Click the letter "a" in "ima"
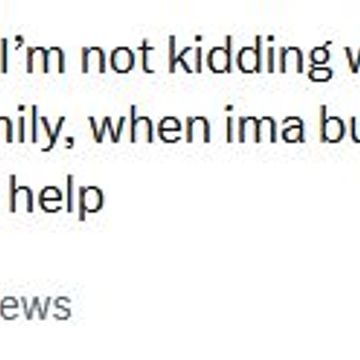The image size is (360, 360). [292, 131]
